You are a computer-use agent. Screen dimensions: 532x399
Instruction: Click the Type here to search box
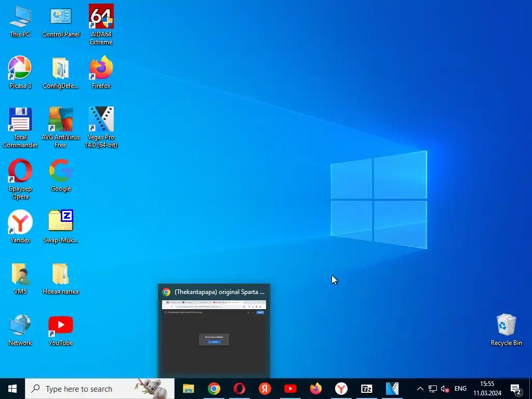[x=100, y=389]
